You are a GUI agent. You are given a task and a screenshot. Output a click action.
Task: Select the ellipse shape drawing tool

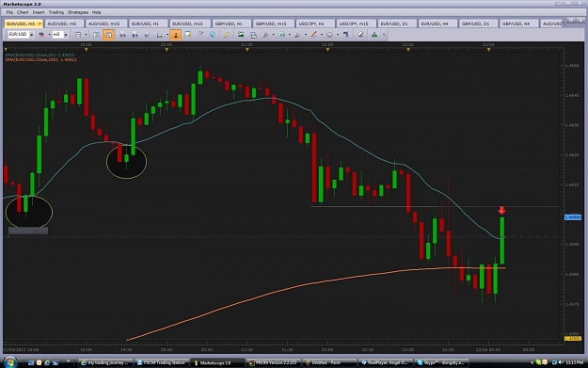(329, 35)
